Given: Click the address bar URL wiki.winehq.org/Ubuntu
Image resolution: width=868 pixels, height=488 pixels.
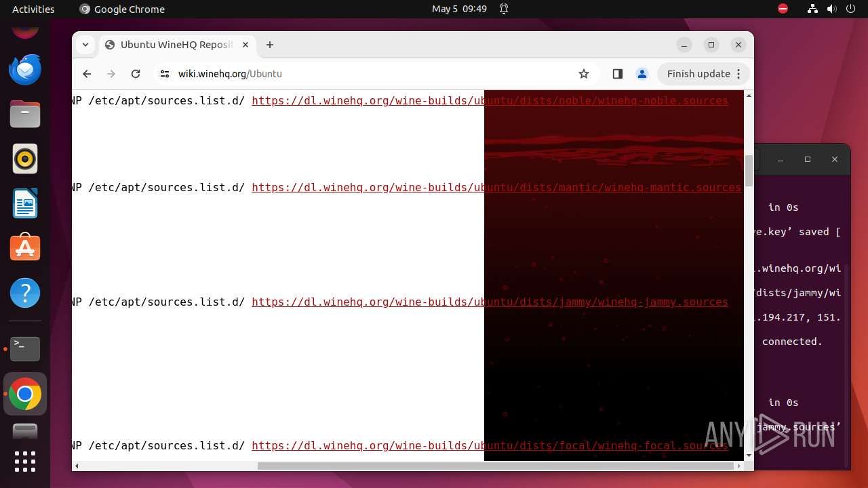Looking at the screenshot, I should pos(230,74).
